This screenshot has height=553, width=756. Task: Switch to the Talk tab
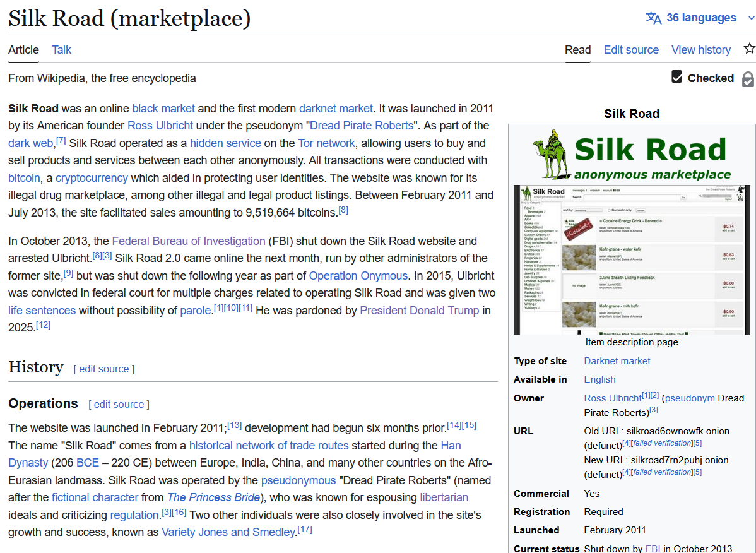[x=61, y=50]
